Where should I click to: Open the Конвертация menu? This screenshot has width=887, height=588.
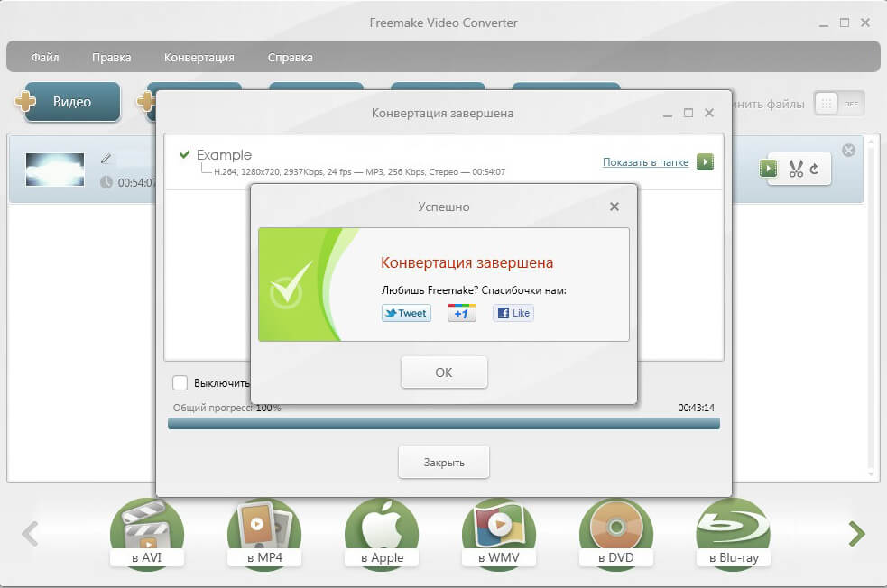[199, 57]
